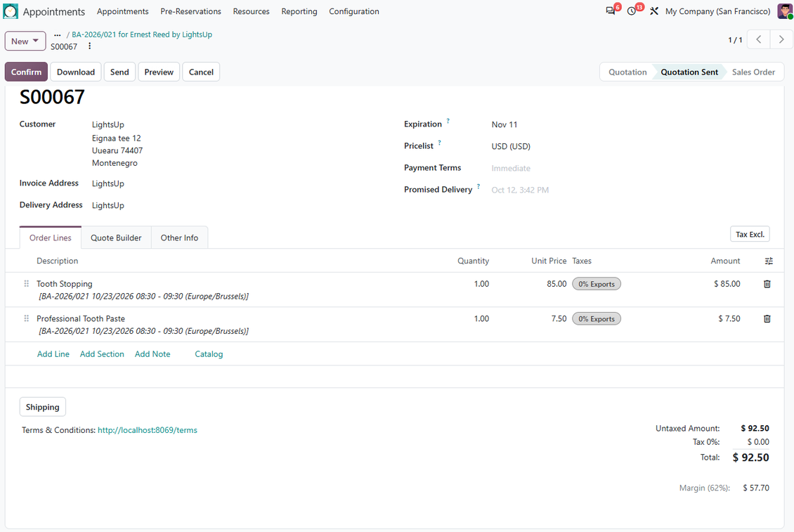Go to the previous record arrow
The image size is (794, 532).
coord(759,39)
